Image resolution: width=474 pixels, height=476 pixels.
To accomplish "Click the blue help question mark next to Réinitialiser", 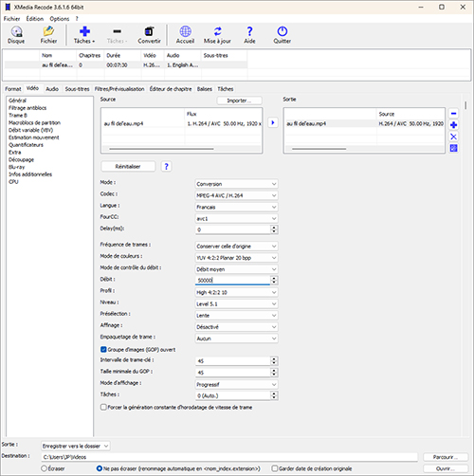I will click(166, 166).
